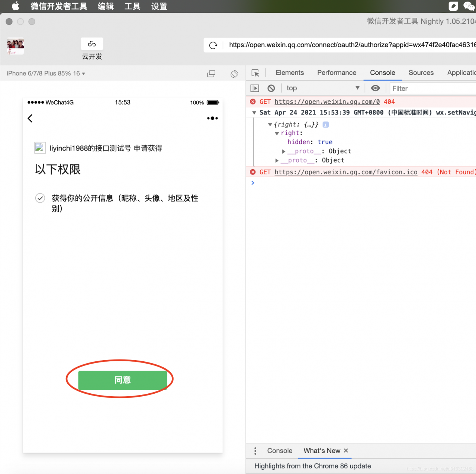Click the WeChat icon in the menu bar
The width and height of the screenshot is (476, 474).
pos(469,6)
